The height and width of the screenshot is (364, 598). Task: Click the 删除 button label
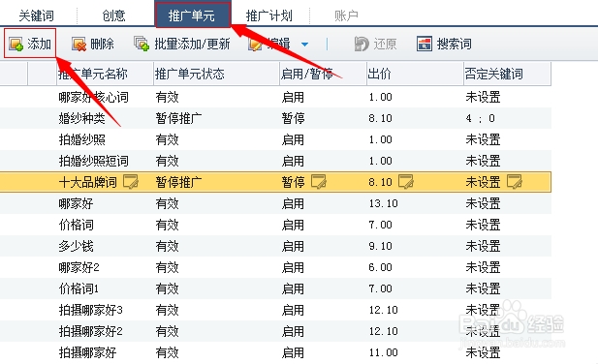click(102, 45)
